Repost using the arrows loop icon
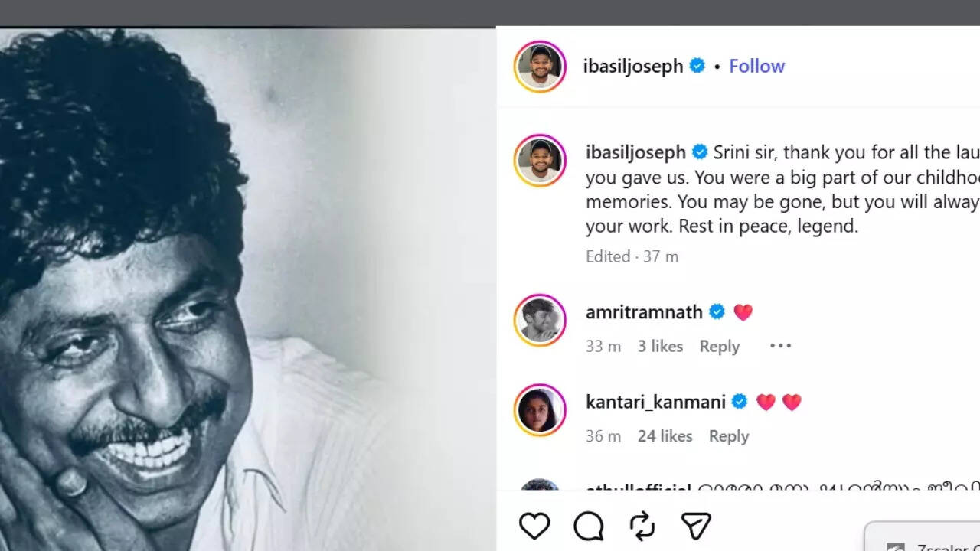 642,526
